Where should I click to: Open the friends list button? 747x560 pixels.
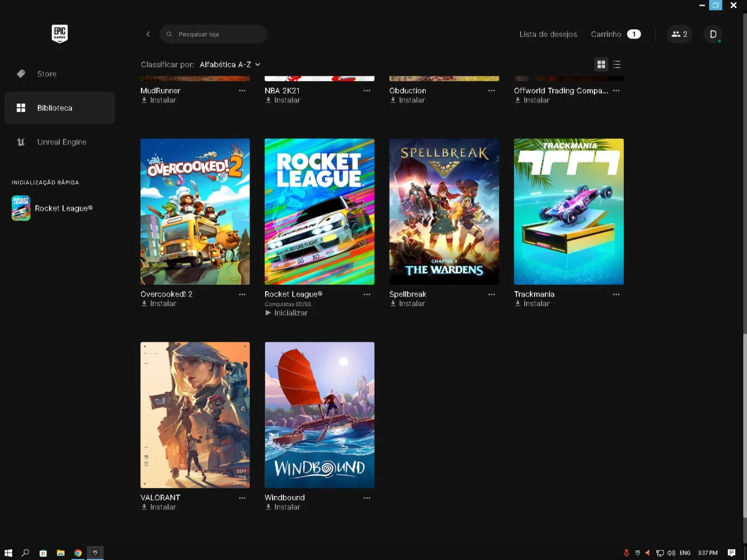coord(679,34)
